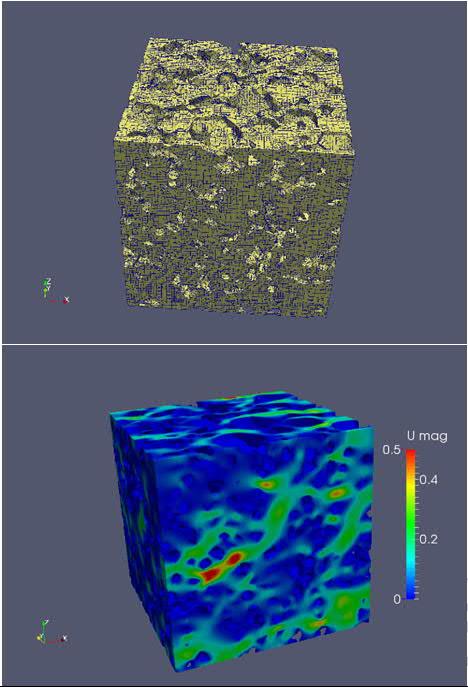Click the 0.5 legend value
The image size is (468, 687).
coord(391,450)
